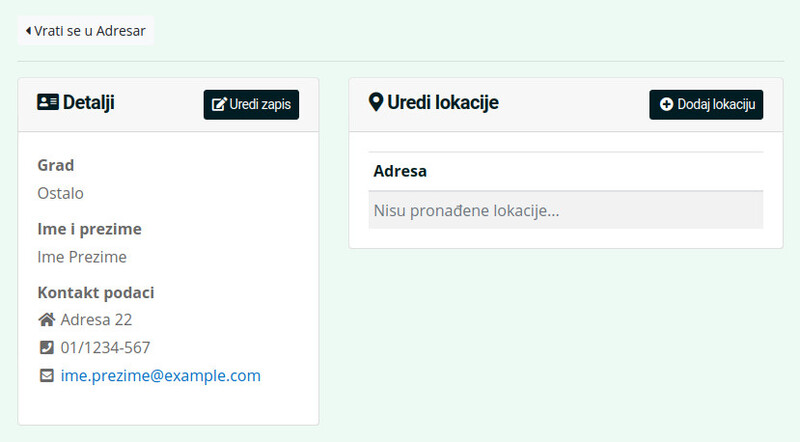Image resolution: width=800 pixels, height=442 pixels.
Task: Click the envelope icon beside the email
Action: [x=46, y=376]
